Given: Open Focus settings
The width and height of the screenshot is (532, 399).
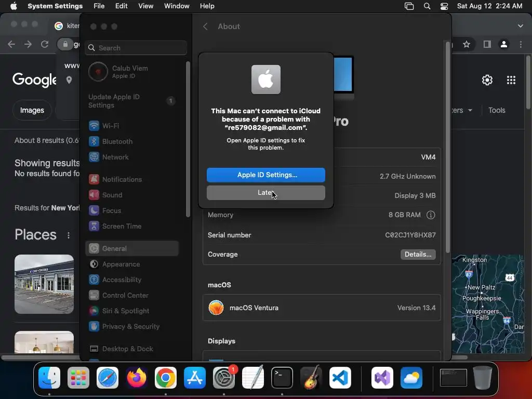Looking at the screenshot, I should point(132,211).
